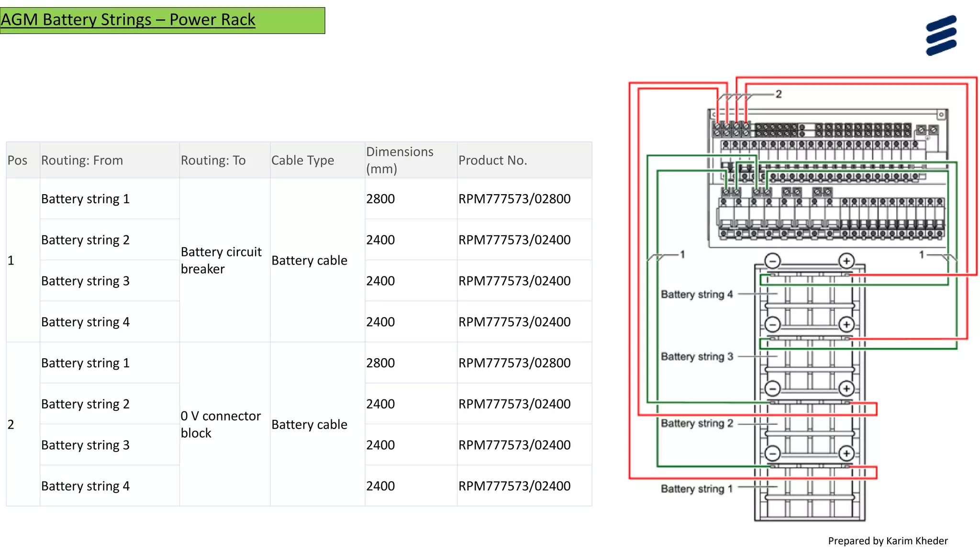Click the Battery circuit breaker cell
Viewport: 980px width, 551px height.
coord(221,260)
